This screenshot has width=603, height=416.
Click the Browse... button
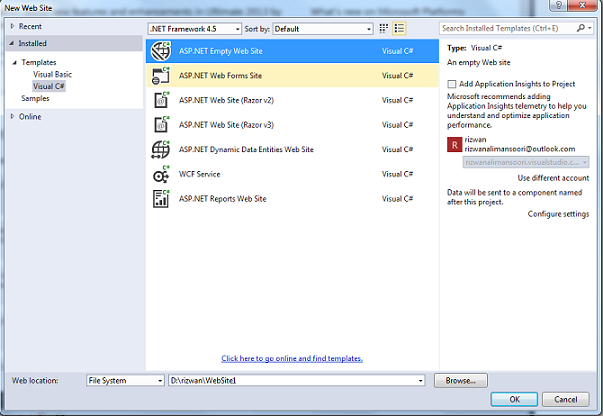pos(461,381)
